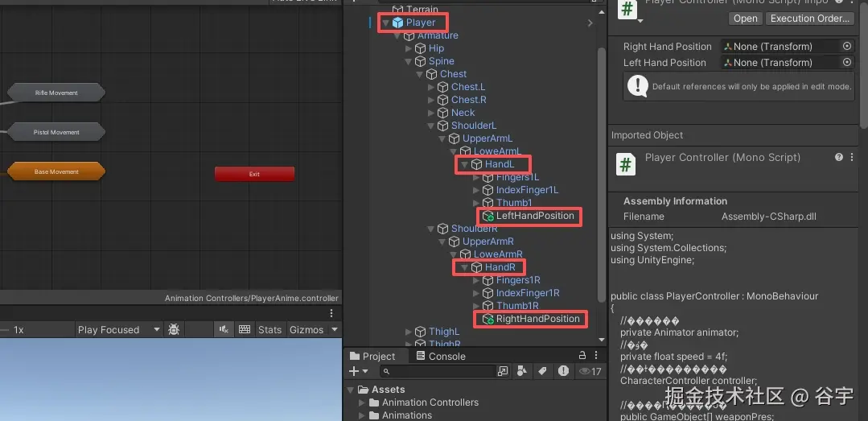This screenshot has height=421, width=868.
Task: Click the Execution Order button
Action: coord(810,19)
